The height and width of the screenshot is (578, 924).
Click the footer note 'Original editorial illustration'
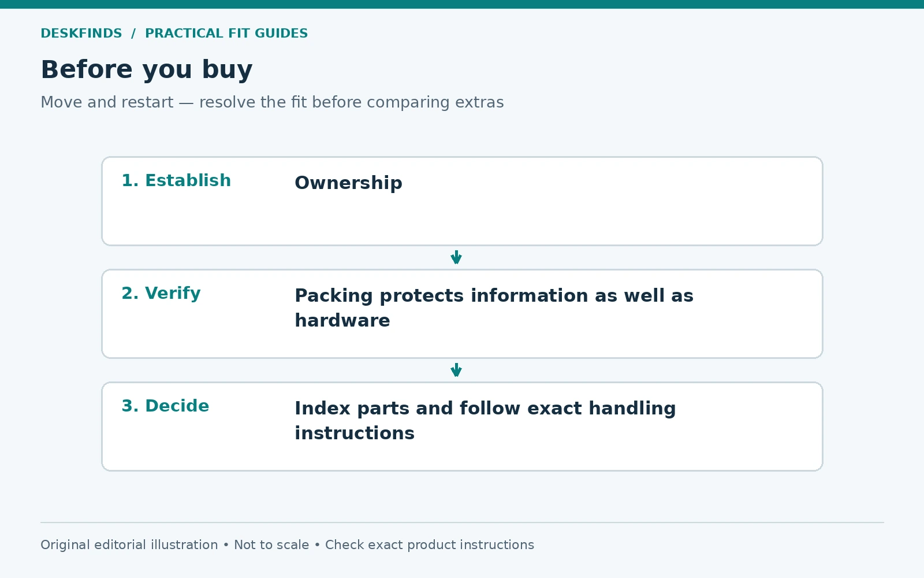(x=129, y=545)
